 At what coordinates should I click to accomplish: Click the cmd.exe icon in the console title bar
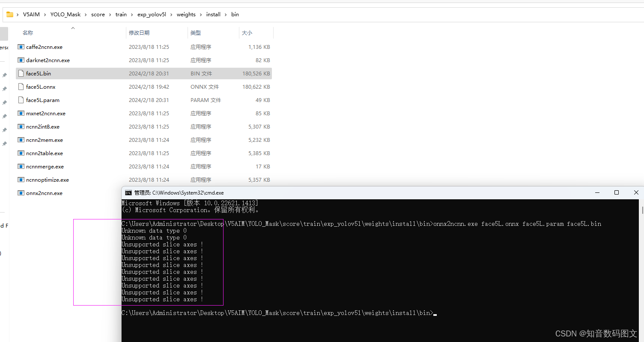pyautogui.click(x=128, y=192)
